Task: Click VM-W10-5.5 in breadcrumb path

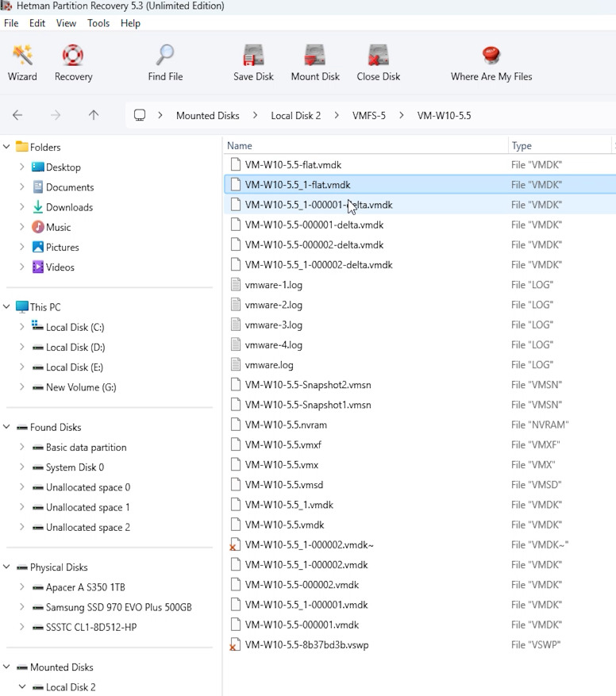Action: [444, 115]
